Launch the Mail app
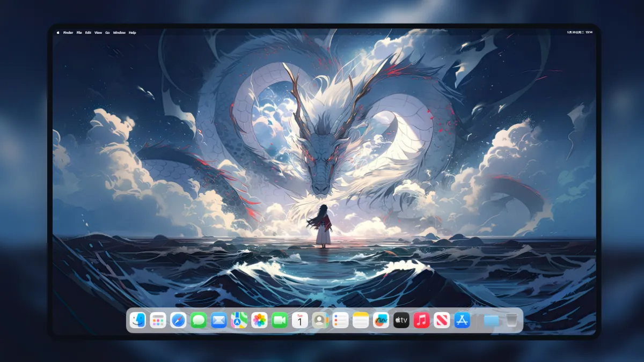The height and width of the screenshot is (362, 644). (219, 321)
